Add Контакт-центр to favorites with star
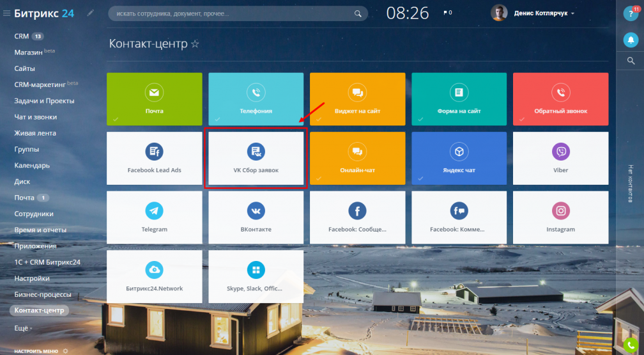 click(x=195, y=44)
